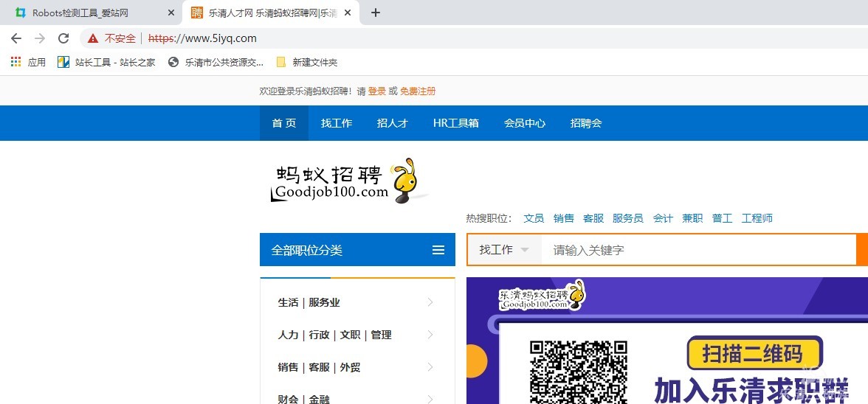
Task: Click the 免费注册 link
Action: coord(418,91)
